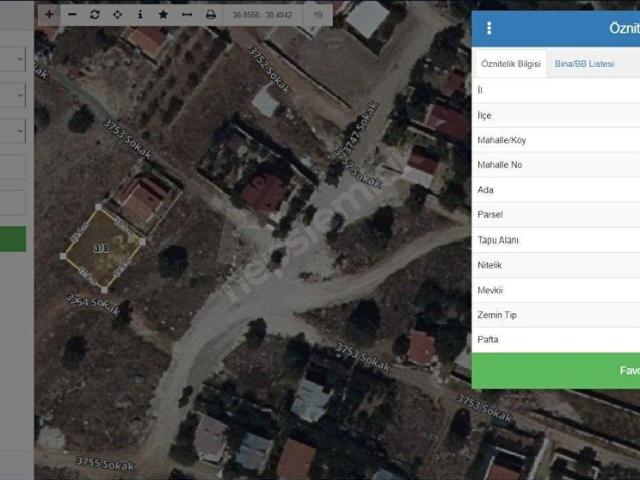Select the Zemin Tip attribute row
Viewport: 640px width, 480px height.
556,315
